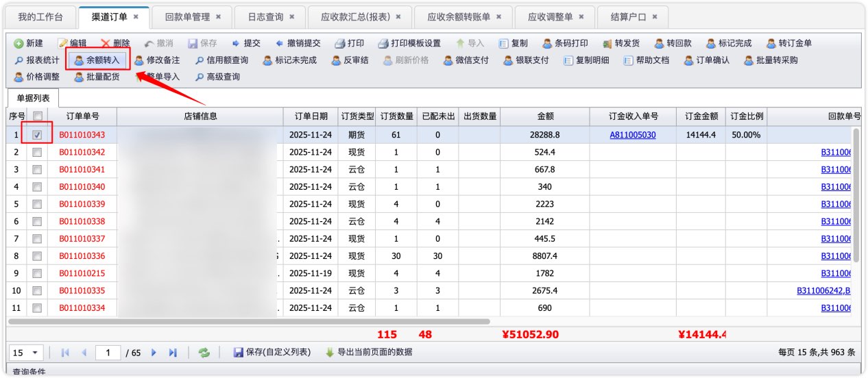
Task: Open the page size dropdown showing 15
Action: 26,353
